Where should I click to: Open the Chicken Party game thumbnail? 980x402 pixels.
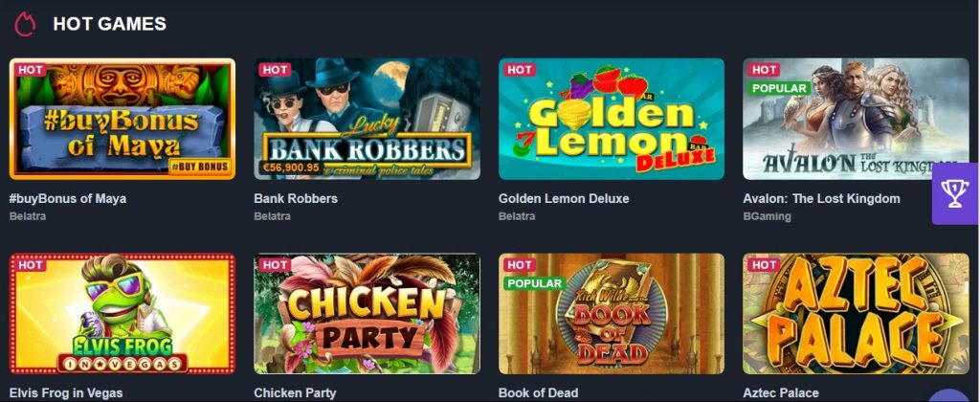pos(367,313)
